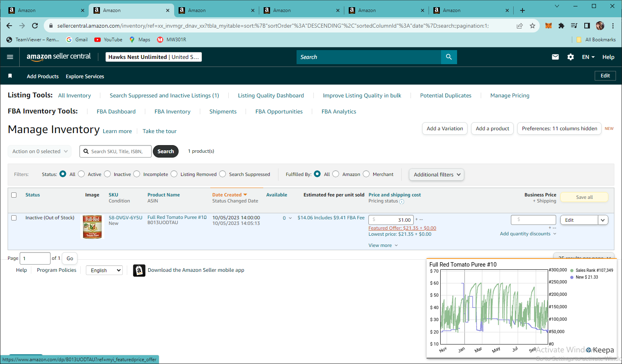Select the Status 'All' radio button
The height and width of the screenshot is (364, 622).
tap(63, 174)
